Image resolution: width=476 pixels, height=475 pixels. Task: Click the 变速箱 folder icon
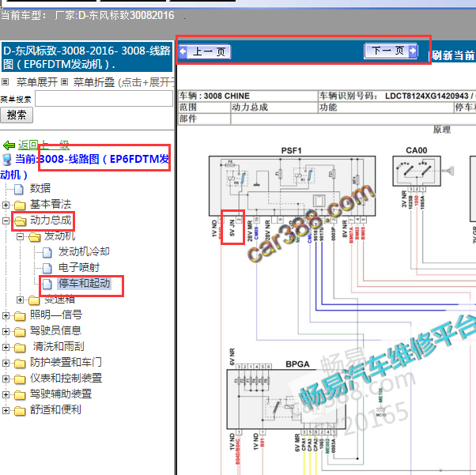coord(34,300)
